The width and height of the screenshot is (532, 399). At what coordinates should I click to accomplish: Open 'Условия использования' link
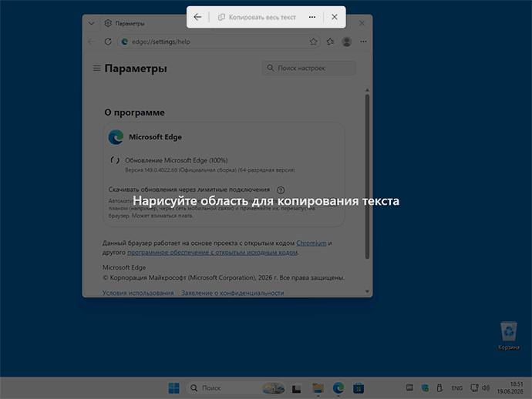pyautogui.click(x=138, y=293)
